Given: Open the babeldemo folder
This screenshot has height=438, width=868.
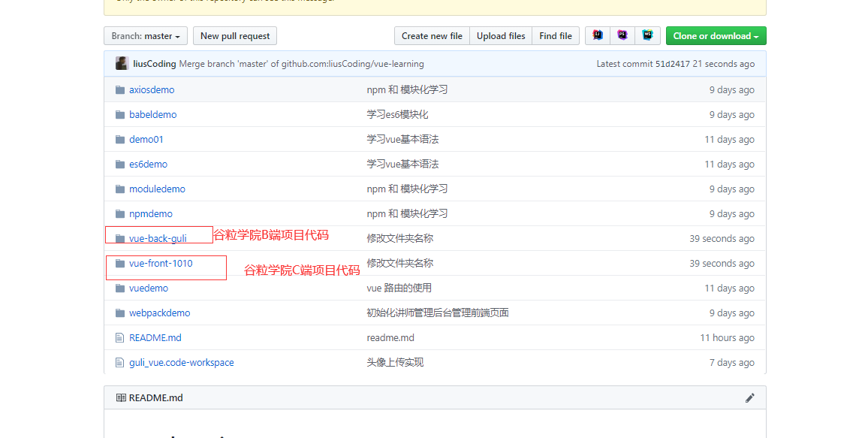Looking at the screenshot, I should (x=152, y=115).
